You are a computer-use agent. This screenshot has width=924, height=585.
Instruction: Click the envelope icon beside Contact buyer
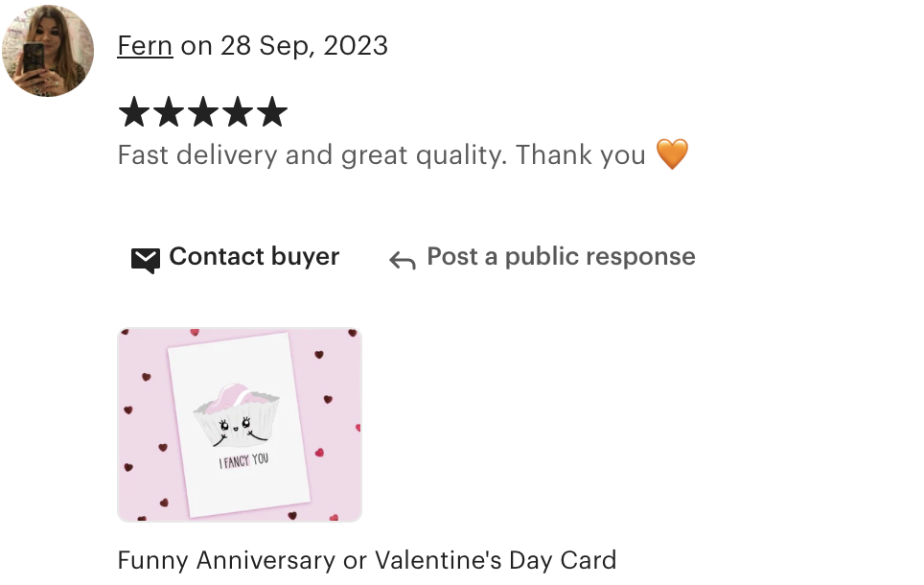[x=145, y=260]
